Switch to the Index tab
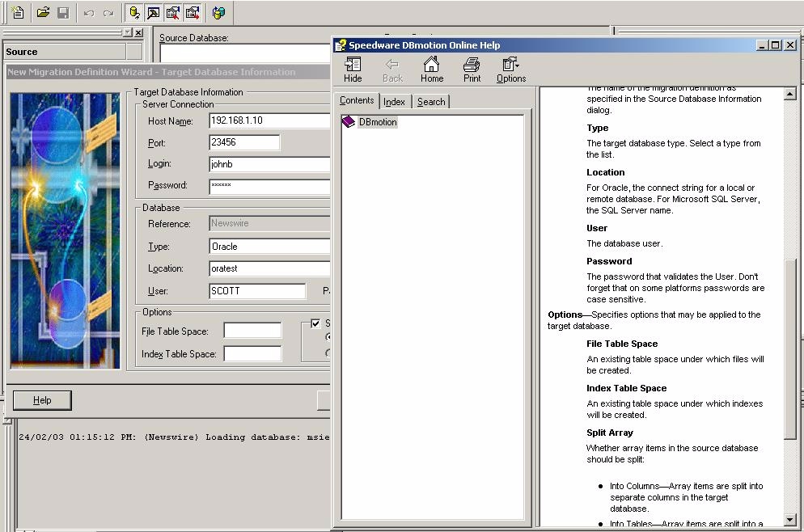 click(x=394, y=102)
